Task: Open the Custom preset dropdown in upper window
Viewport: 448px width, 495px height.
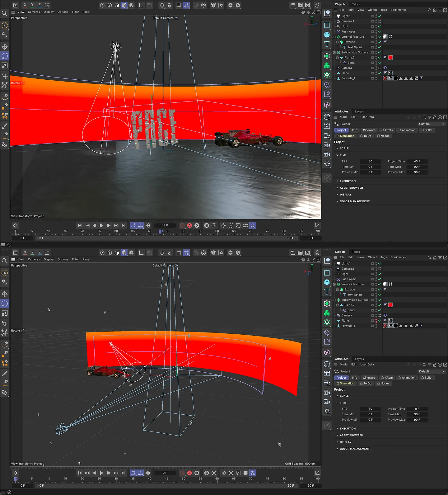Action: (432, 124)
